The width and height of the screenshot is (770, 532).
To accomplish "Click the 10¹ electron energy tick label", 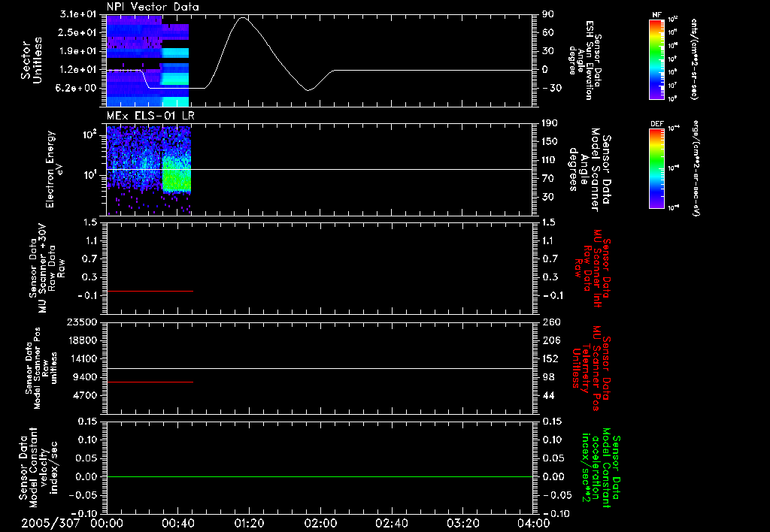I will pyautogui.click(x=90, y=175).
